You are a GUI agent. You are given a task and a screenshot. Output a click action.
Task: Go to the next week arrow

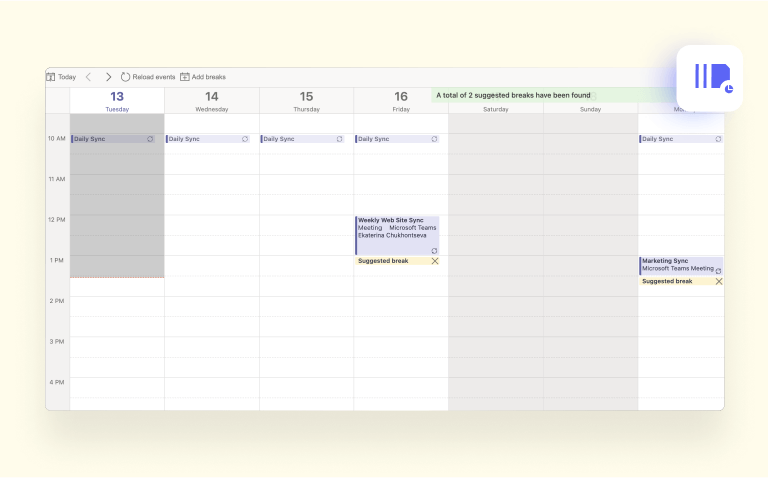(x=108, y=77)
